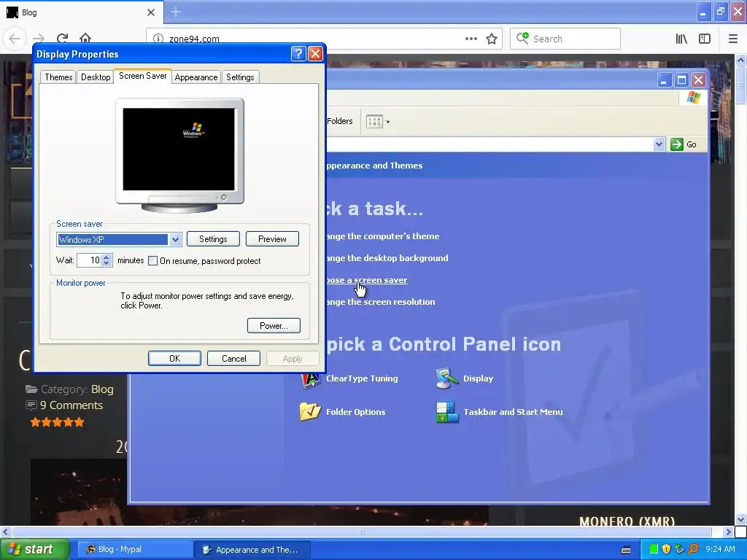Viewport: 747px width, 560px height.
Task: Go back in the browser
Action: (x=15, y=39)
